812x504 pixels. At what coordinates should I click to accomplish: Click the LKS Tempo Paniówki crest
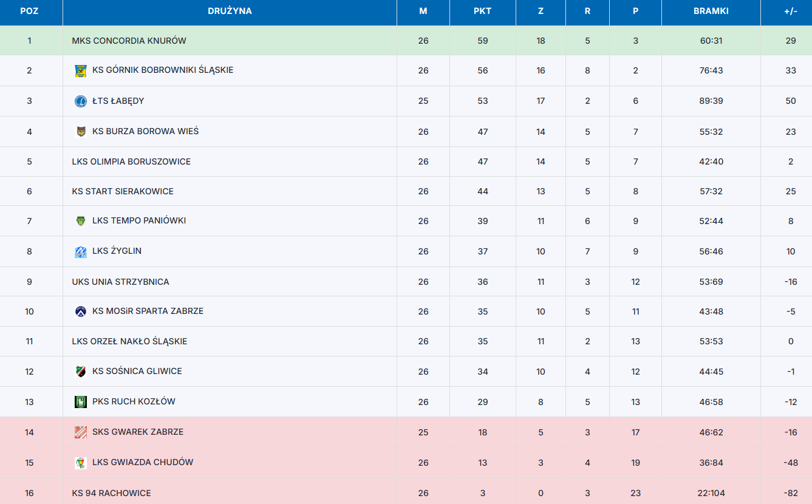(81, 221)
